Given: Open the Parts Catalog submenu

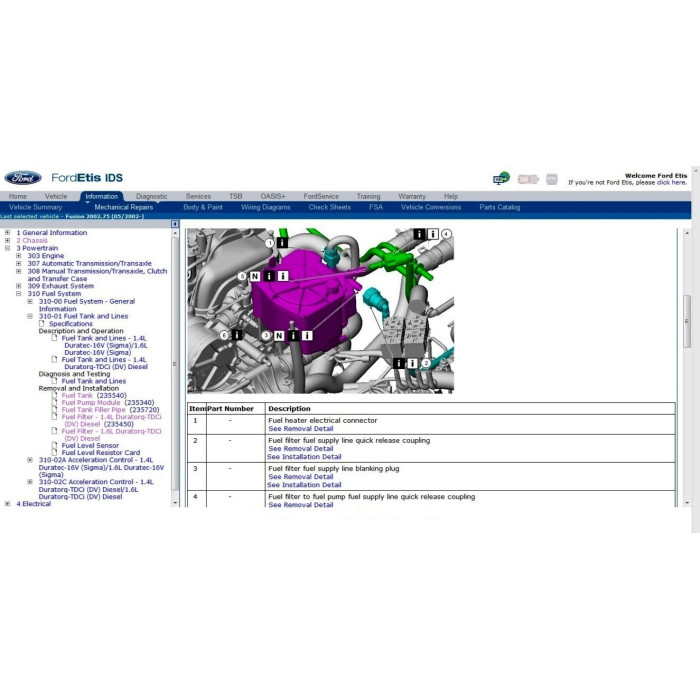Looking at the screenshot, I should [500, 207].
